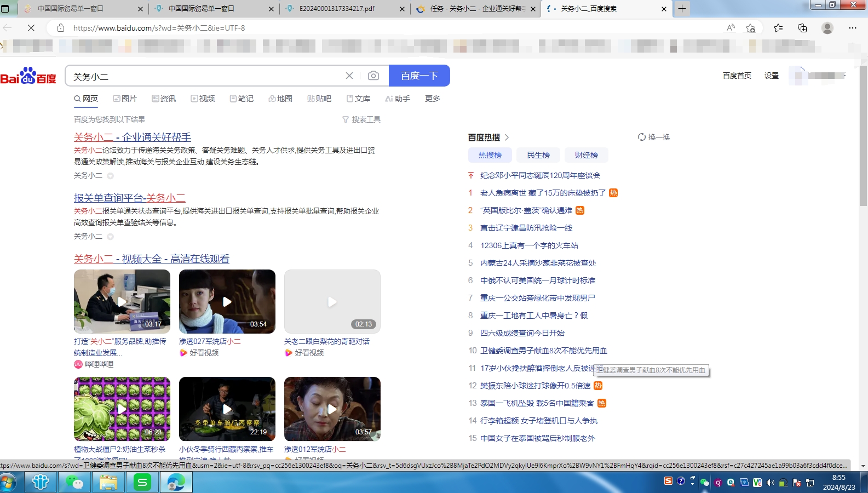
Task: Play the 06:23 植物大战僵尸 video thumbnail
Action: (122, 409)
